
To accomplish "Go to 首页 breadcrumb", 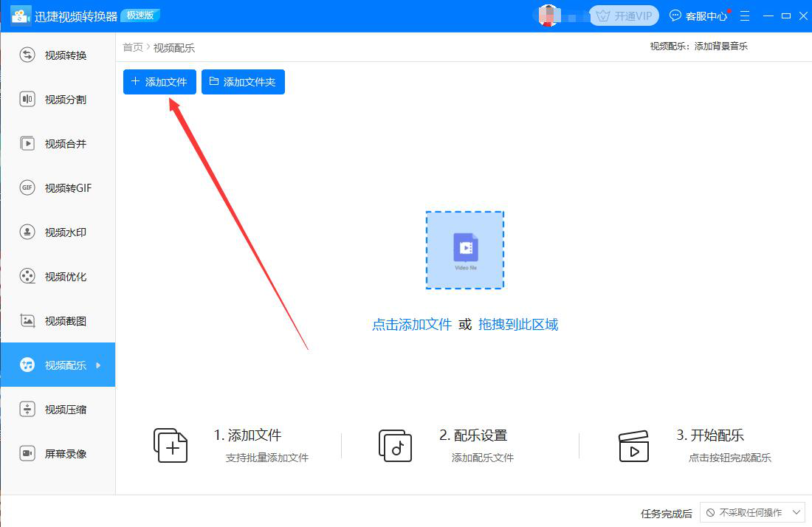I will tap(133, 48).
